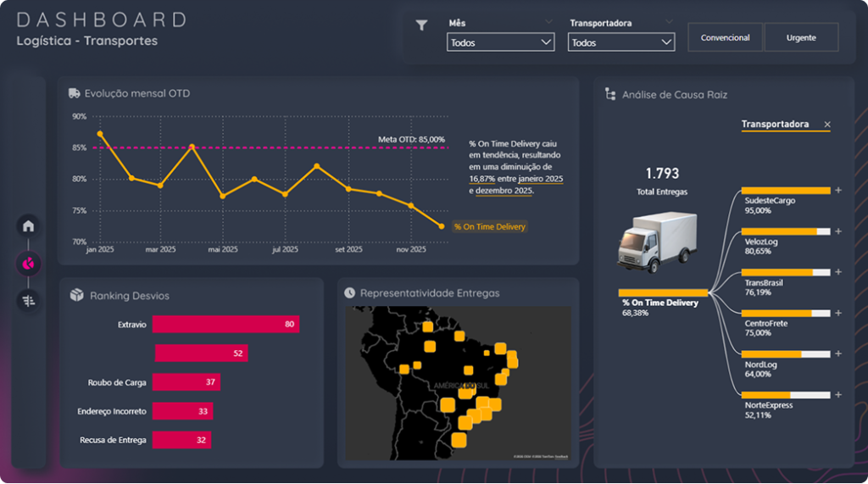The width and height of the screenshot is (868, 484).
Task: Expand the NorteExpress node with plus
Action: [x=838, y=395]
